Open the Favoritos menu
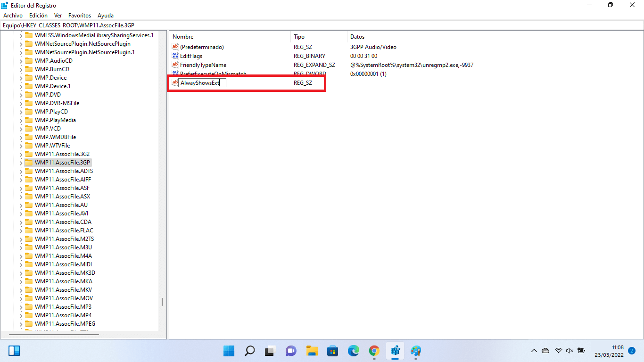Screen dimensions: 644x362 click(80, 16)
